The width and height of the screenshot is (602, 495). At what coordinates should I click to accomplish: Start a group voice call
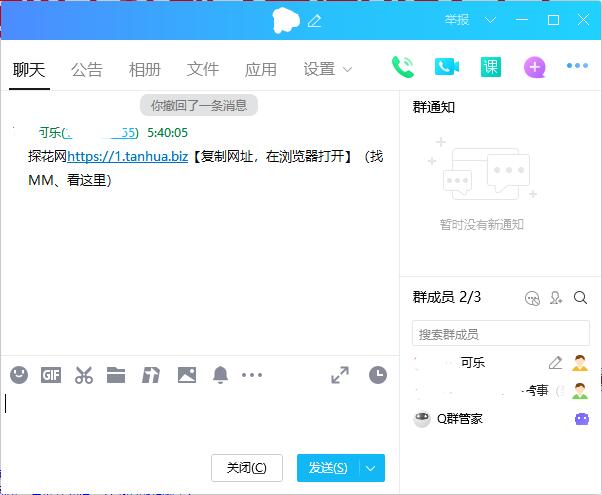pyautogui.click(x=403, y=67)
